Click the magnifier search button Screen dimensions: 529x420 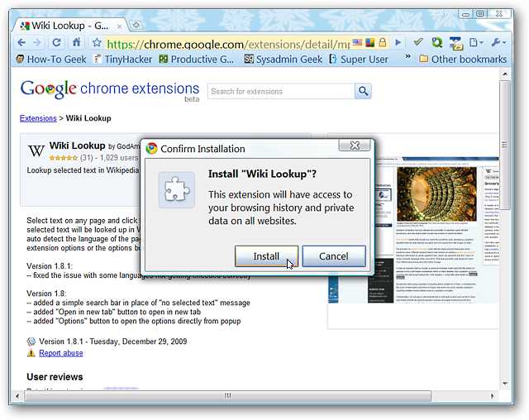click(363, 91)
